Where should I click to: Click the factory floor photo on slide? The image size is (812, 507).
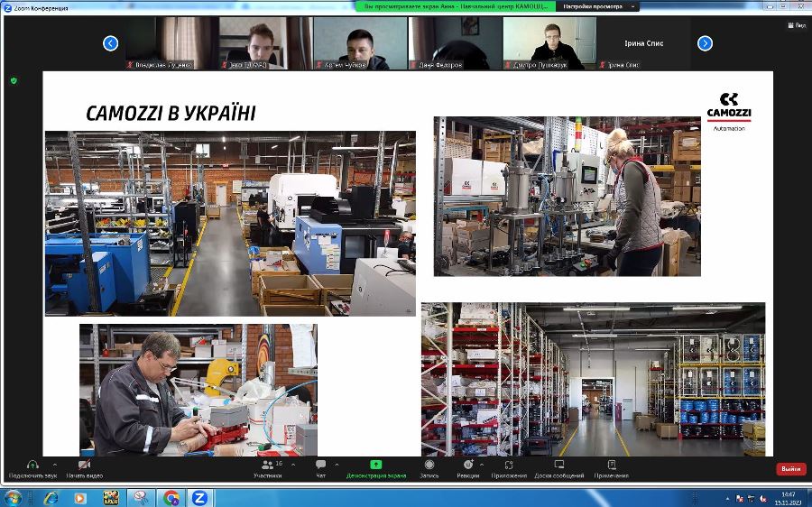pyautogui.click(x=230, y=223)
